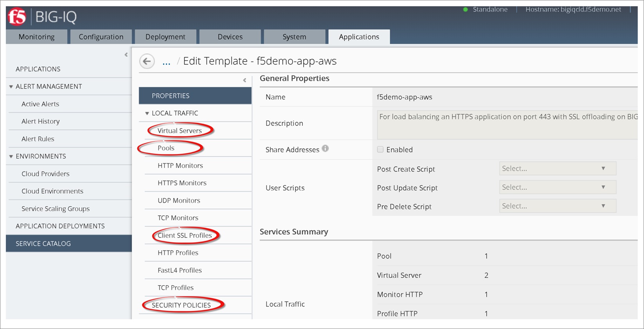The image size is (644, 329).
Task: Switch to the Deployment tab
Action: coord(165,37)
